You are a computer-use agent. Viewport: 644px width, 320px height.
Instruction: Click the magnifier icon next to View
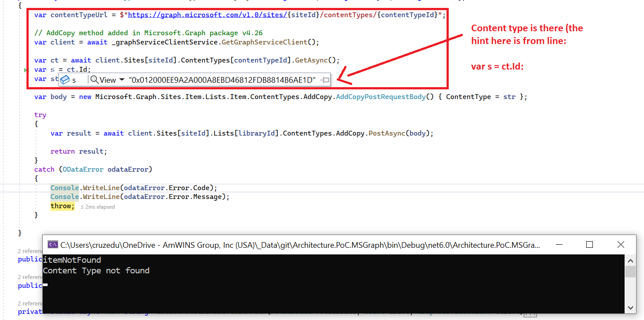94,80
